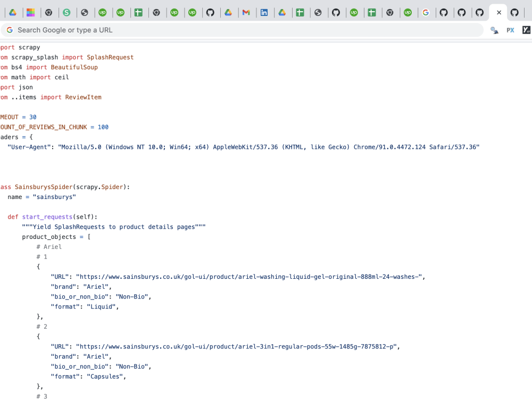532x399 pixels.
Task: Click the chunk size value 100
Action: (x=103, y=127)
